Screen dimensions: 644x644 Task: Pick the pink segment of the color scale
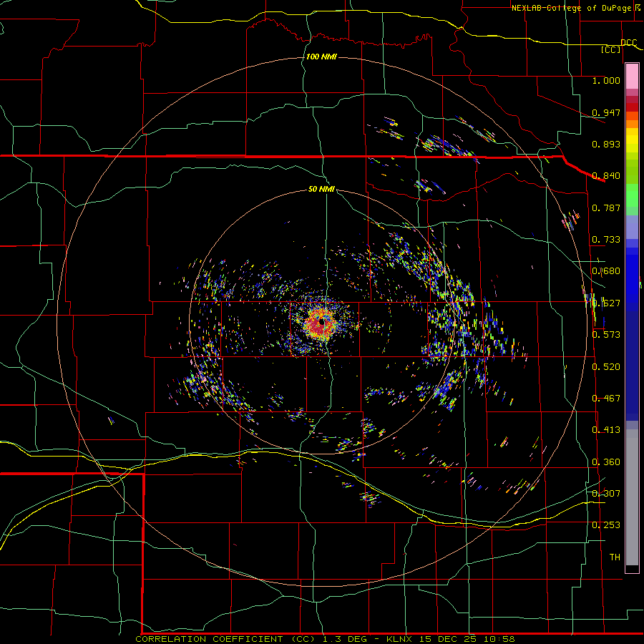click(632, 77)
